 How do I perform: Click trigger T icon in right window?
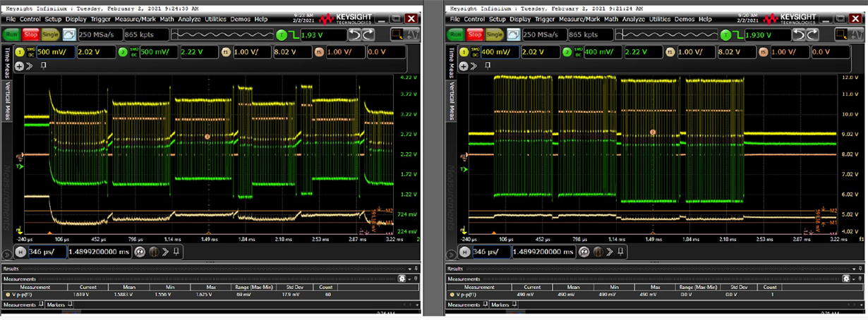726,35
